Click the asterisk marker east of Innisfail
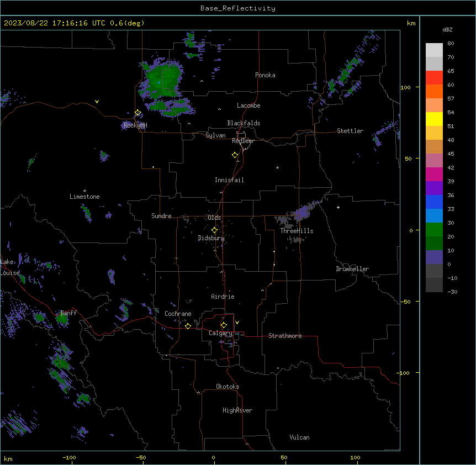 tap(277, 167)
